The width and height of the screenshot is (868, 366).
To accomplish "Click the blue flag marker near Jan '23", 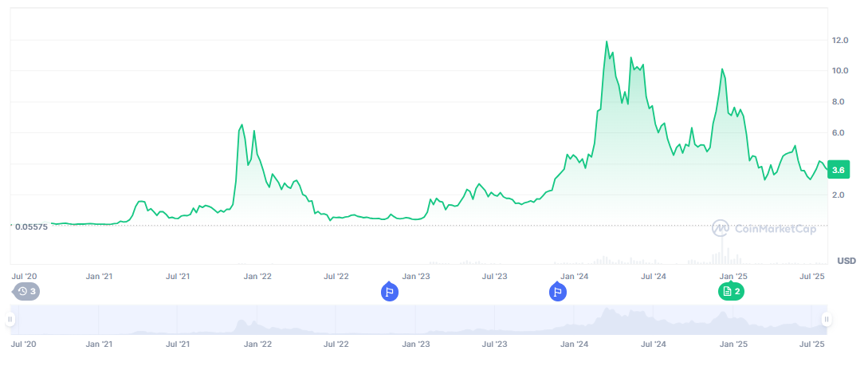I will (389, 292).
